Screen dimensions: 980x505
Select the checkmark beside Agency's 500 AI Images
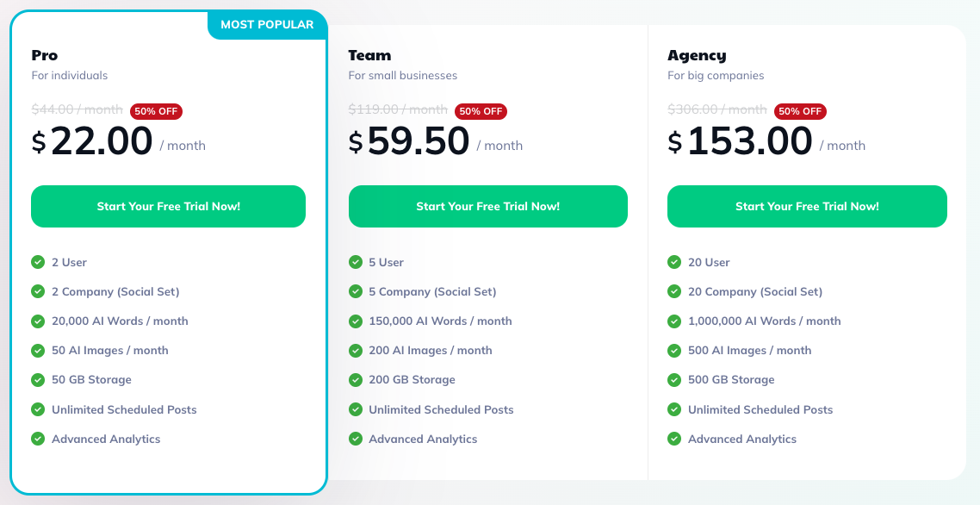(673, 350)
